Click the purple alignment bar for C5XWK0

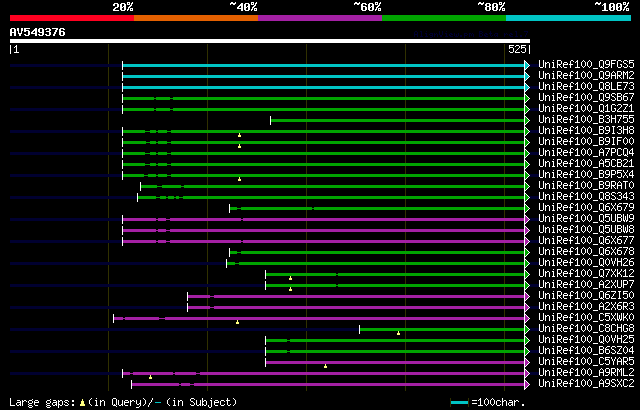319,319
